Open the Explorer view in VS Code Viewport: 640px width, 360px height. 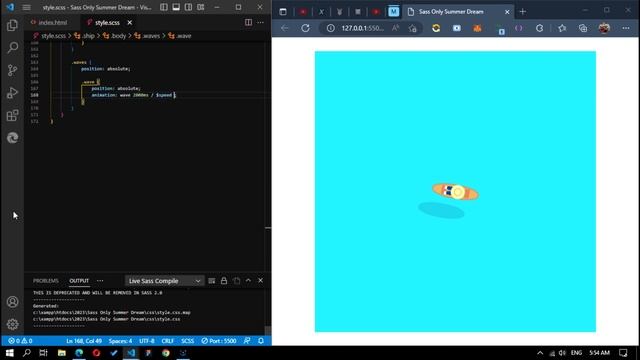click(x=12, y=25)
